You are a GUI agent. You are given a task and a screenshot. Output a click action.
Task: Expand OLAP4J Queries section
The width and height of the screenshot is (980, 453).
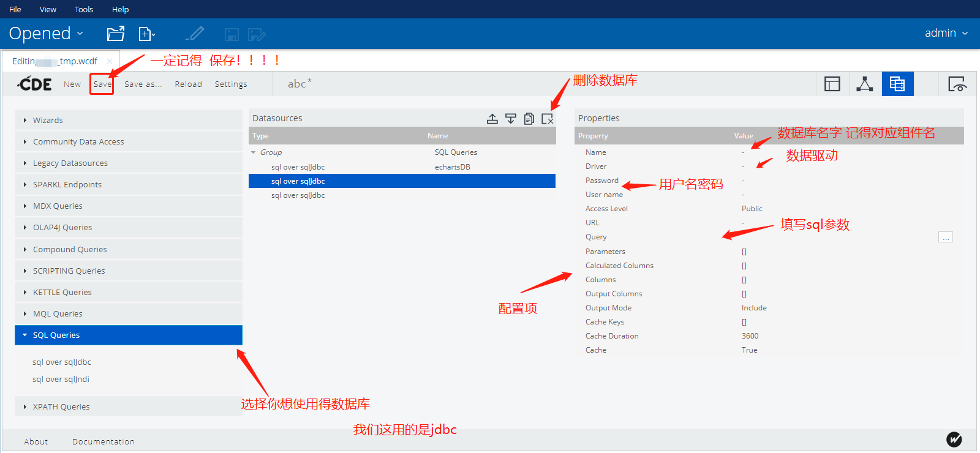pyautogui.click(x=129, y=227)
